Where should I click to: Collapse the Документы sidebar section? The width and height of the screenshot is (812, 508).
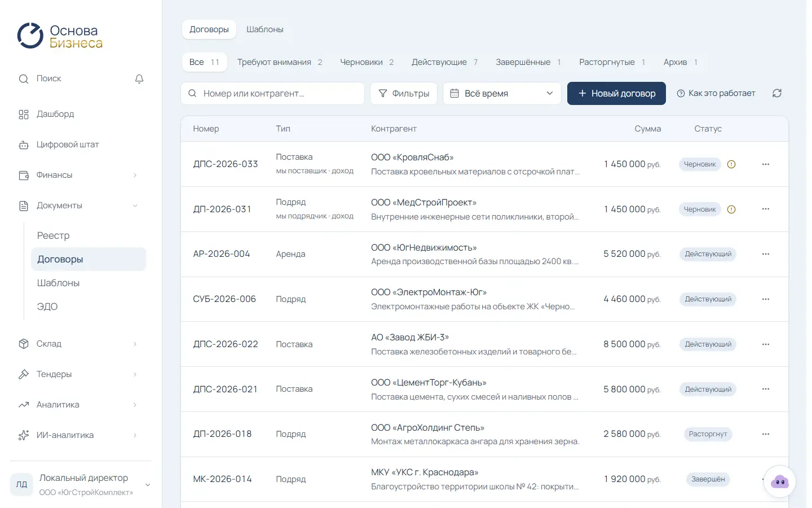[x=78, y=205]
